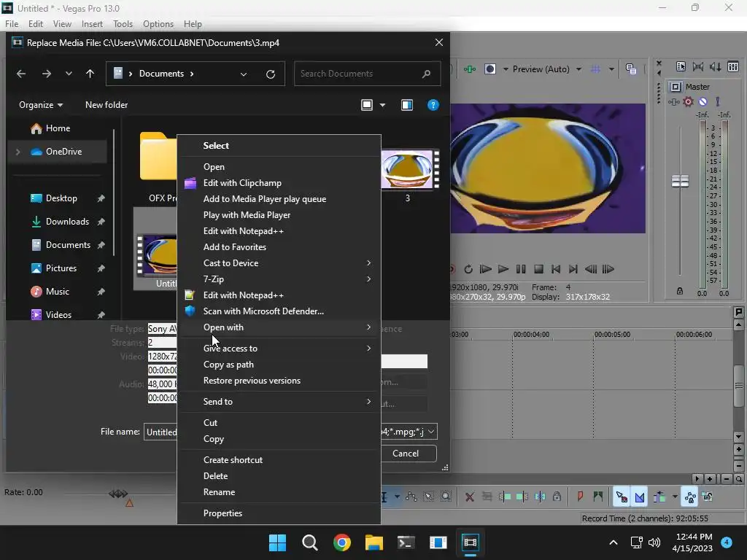Click New folder button
Image resolution: width=747 pixels, height=560 pixels.
click(107, 105)
